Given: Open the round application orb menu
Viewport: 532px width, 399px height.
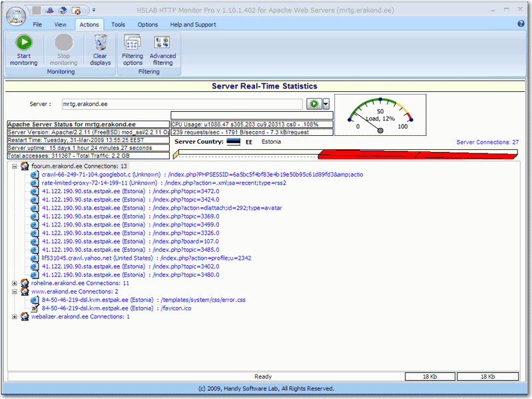Looking at the screenshot, I should [16, 16].
